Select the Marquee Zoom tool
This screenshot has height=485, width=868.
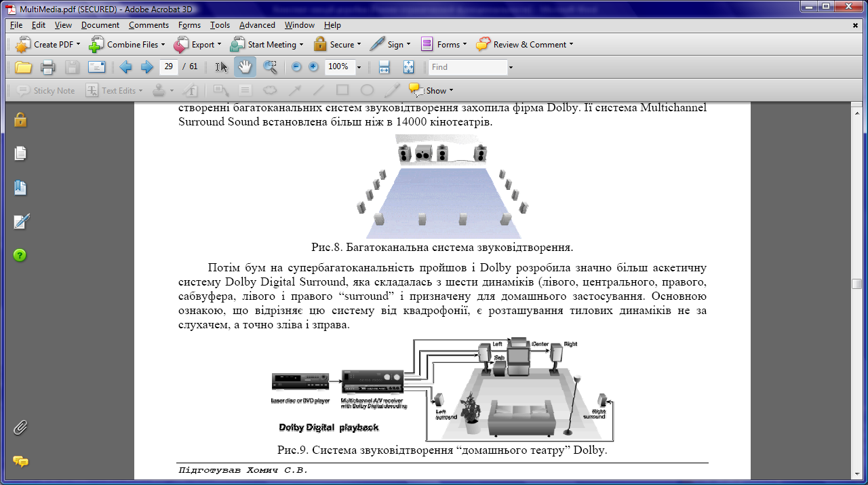270,66
